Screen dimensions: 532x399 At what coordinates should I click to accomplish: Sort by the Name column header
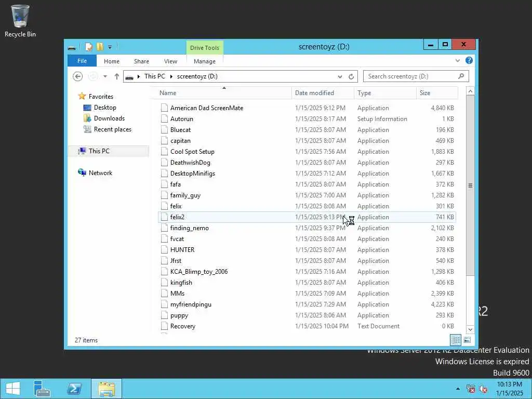(x=224, y=93)
